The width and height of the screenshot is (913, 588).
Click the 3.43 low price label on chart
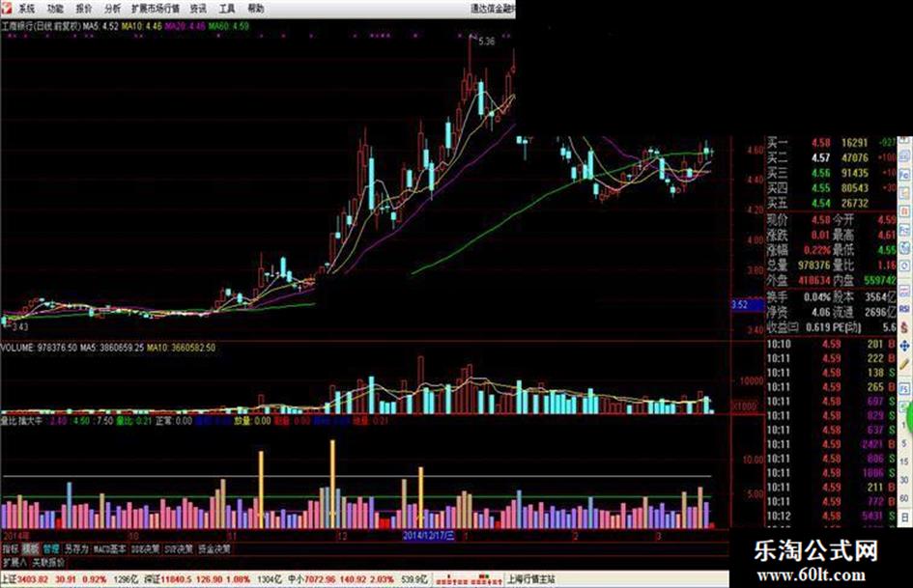[19, 326]
